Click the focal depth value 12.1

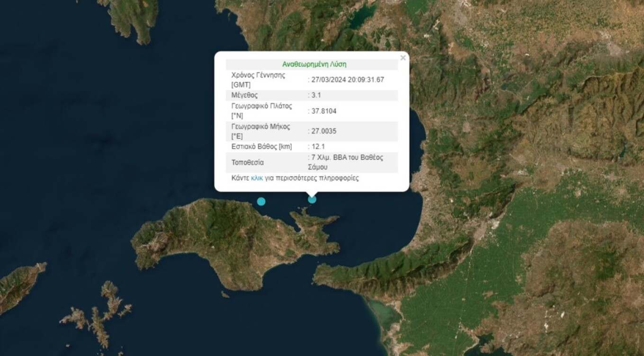point(318,147)
